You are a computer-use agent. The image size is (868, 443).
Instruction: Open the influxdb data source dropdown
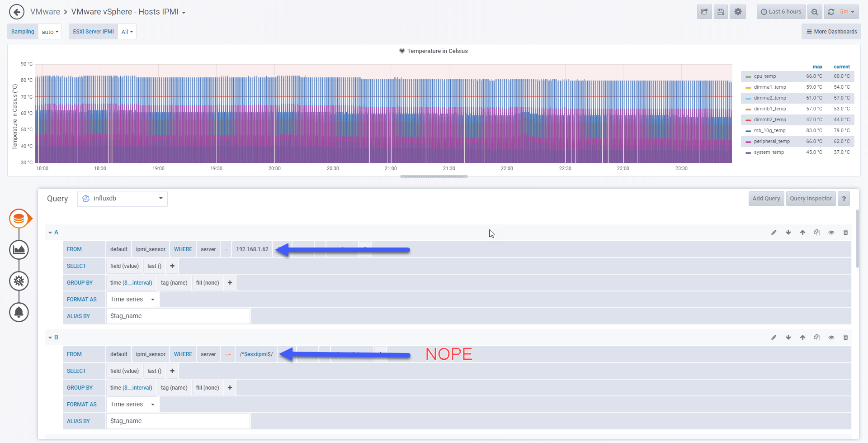point(123,199)
